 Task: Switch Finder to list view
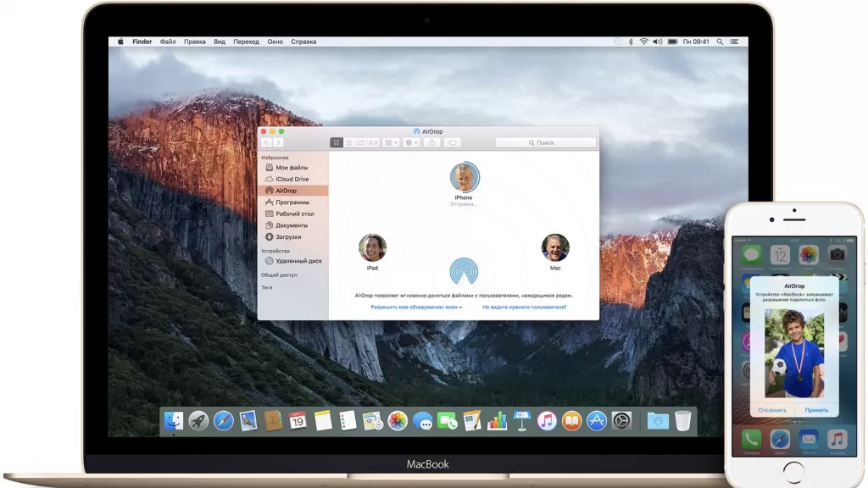click(349, 143)
